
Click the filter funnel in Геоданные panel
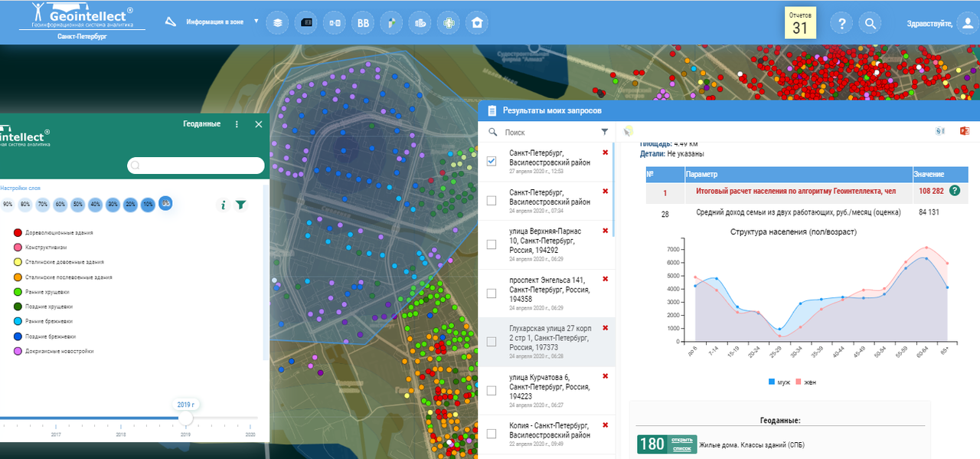(x=241, y=205)
